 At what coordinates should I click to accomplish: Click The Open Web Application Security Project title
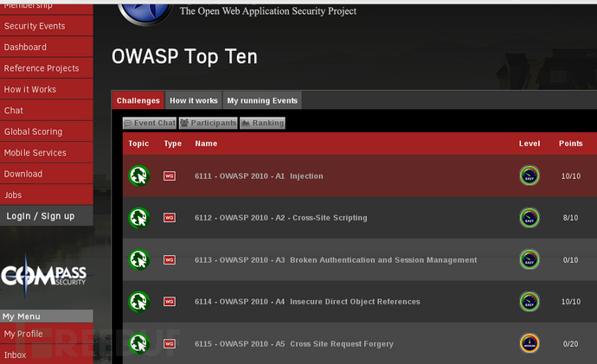[268, 11]
